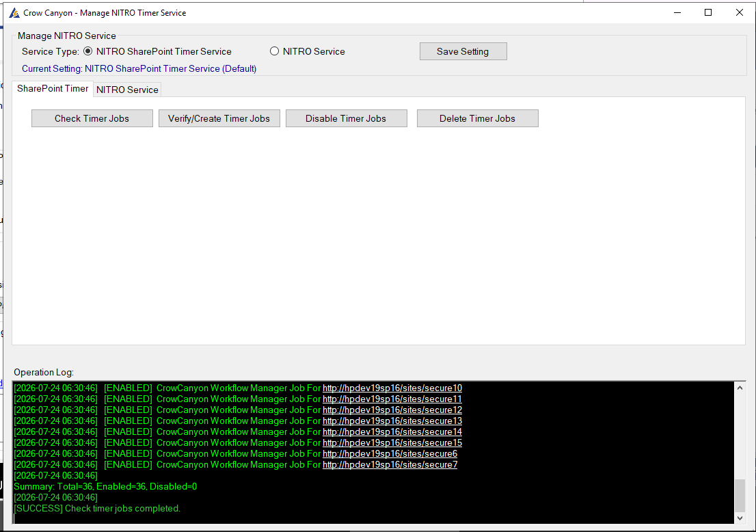
Task: Click the SUCCESS Check timer jobs completed line
Action: click(x=97, y=509)
